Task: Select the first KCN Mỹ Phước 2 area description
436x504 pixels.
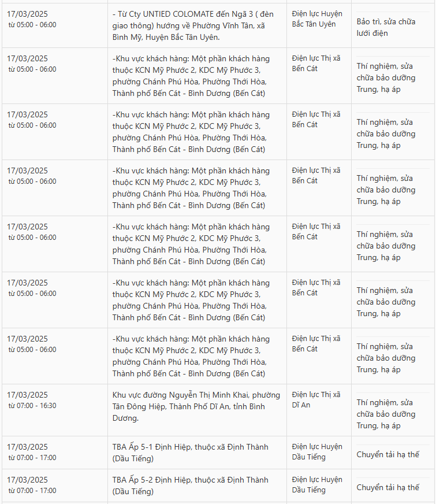Action: [x=191, y=76]
